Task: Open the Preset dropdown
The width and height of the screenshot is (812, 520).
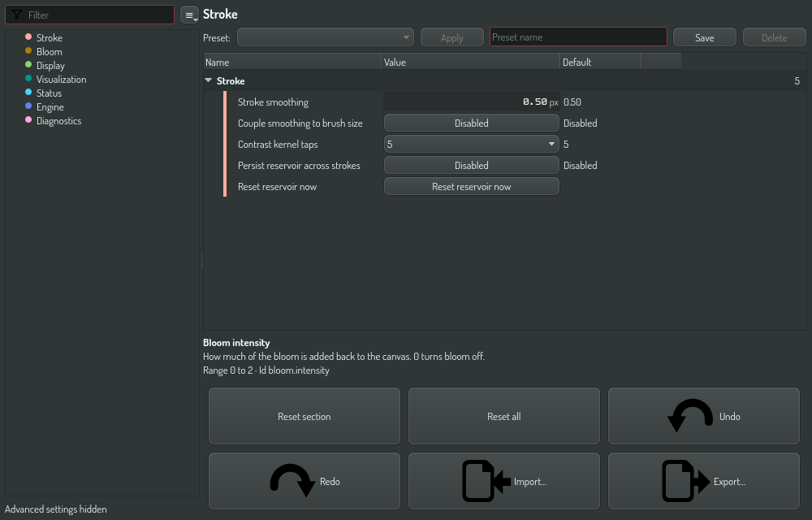Action: tap(326, 37)
